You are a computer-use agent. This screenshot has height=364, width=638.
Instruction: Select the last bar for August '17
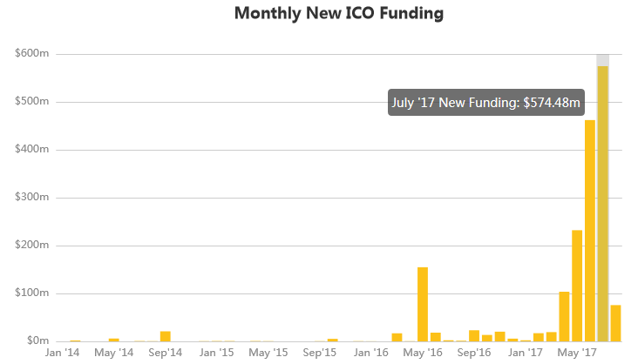615,323
